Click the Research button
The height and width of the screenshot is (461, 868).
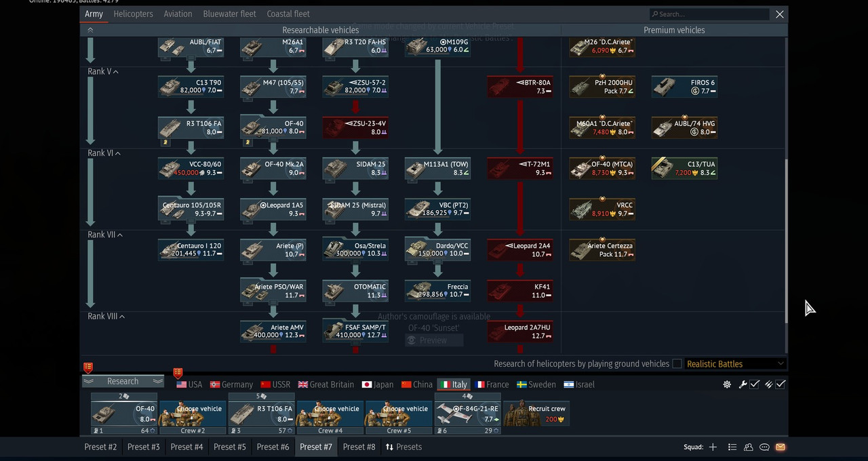click(x=123, y=382)
